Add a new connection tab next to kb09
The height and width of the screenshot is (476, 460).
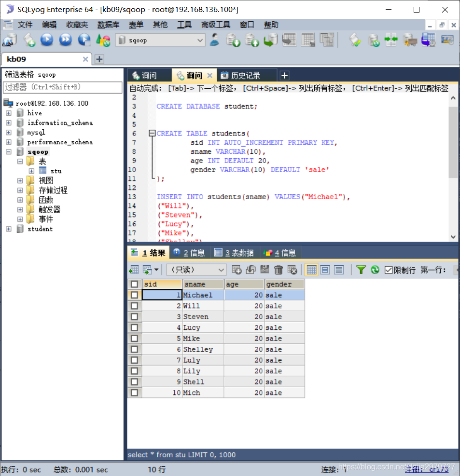(99, 59)
